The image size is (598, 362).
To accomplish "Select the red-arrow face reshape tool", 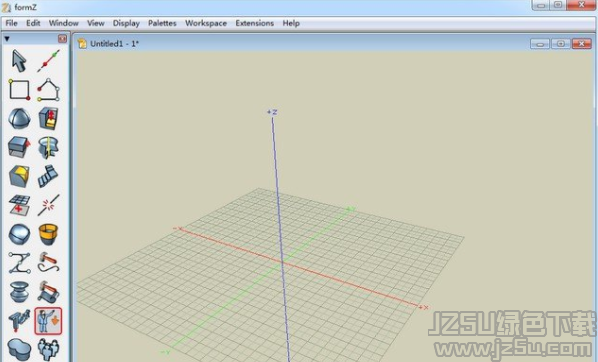I will coord(48,118).
